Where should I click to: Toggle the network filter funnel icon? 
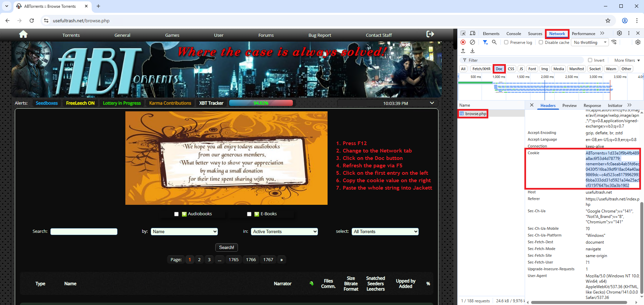click(x=485, y=42)
